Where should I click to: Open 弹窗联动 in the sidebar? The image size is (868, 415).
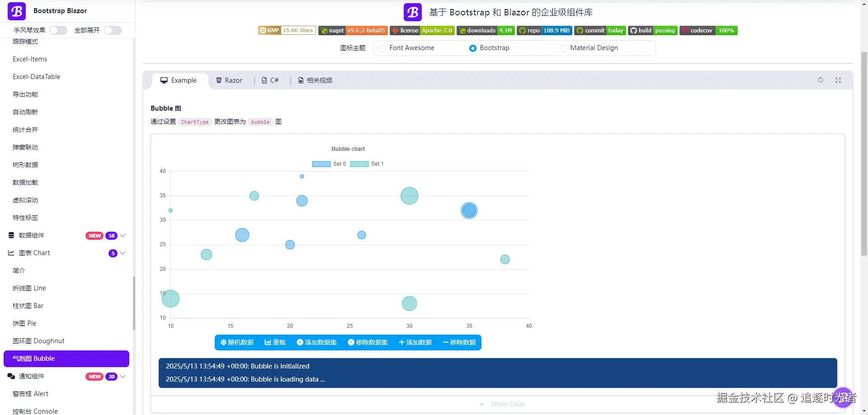coord(25,147)
